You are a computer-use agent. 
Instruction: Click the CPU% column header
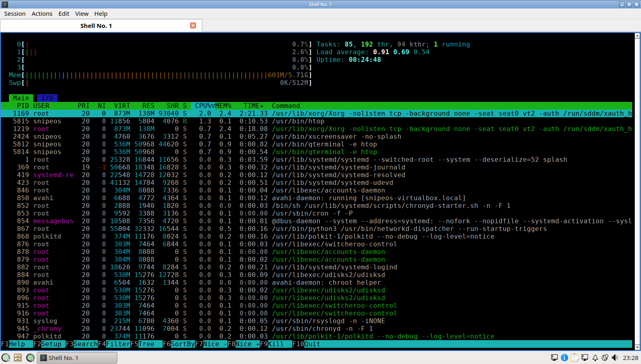tap(205, 106)
